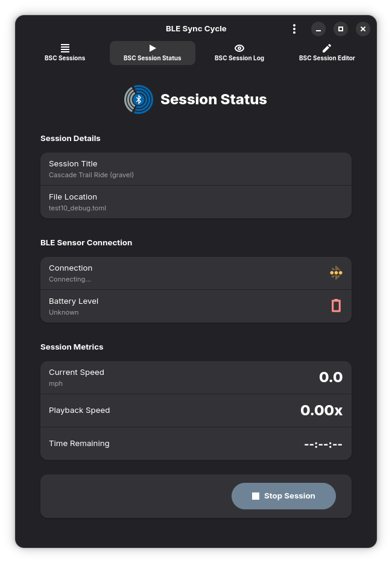Click the Time Remaining countdown row
This screenshot has height=563, width=392.
tap(196, 443)
